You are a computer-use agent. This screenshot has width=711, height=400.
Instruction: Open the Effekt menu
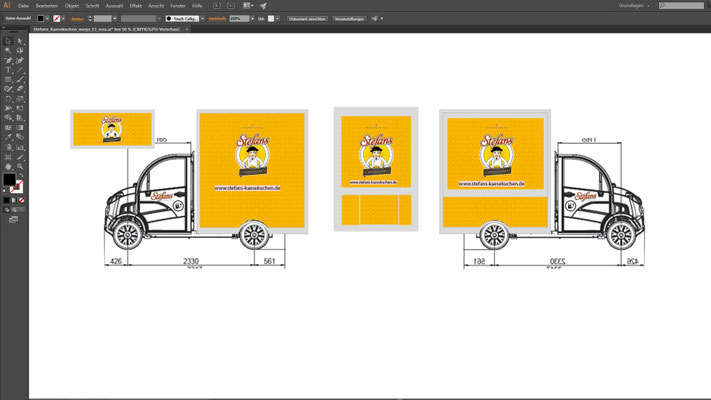tap(136, 6)
